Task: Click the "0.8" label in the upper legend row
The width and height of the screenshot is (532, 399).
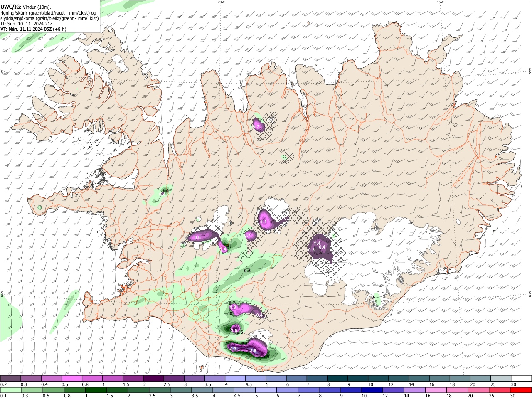Action: tap(85, 384)
